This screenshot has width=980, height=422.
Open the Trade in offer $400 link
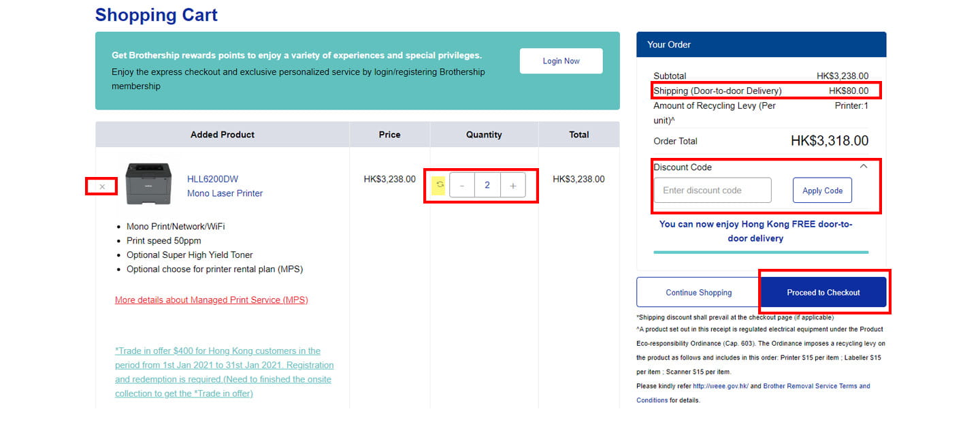pyautogui.click(x=224, y=372)
